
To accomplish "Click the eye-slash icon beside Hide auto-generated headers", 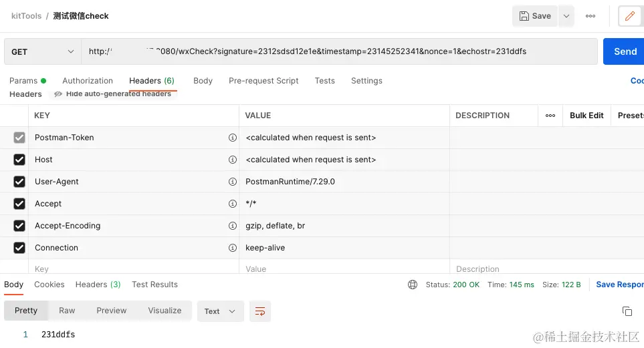I will point(58,94).
